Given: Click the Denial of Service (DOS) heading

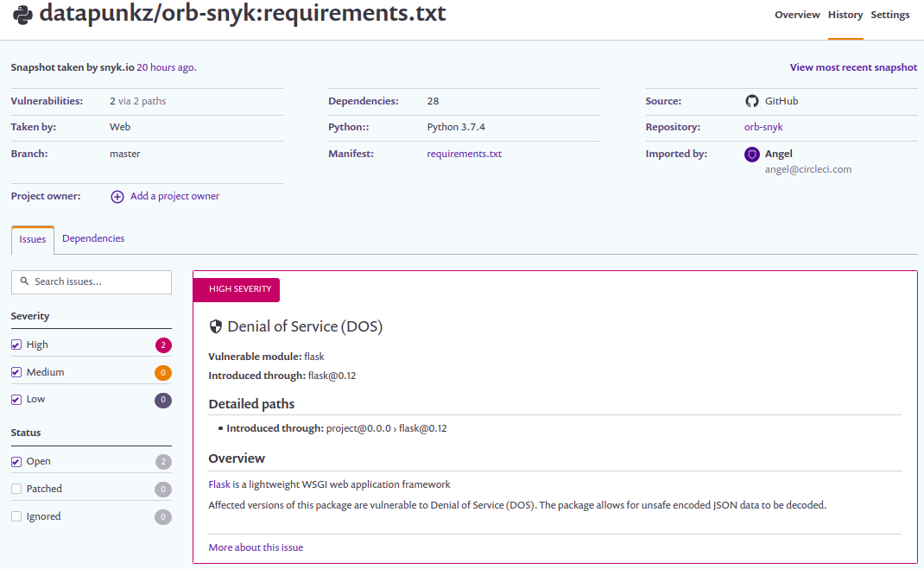Looking at the screenshot, I should [305, 326].
